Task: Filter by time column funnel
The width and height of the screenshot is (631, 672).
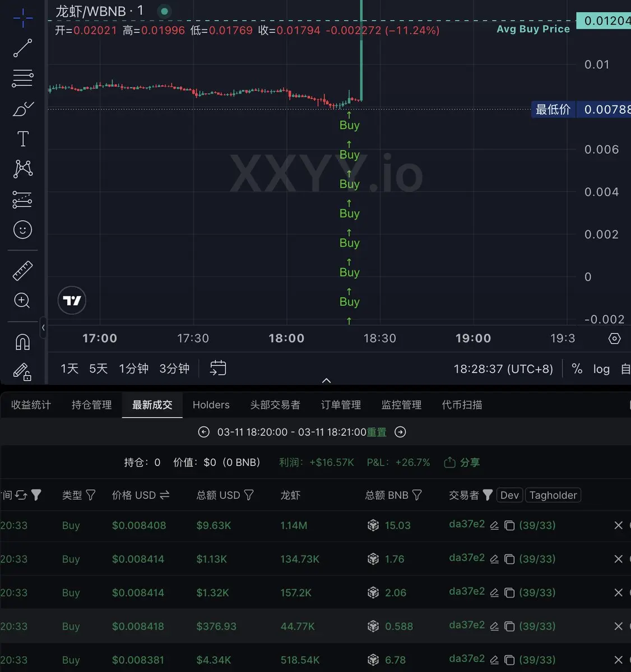Action: [x=36, y=495]
